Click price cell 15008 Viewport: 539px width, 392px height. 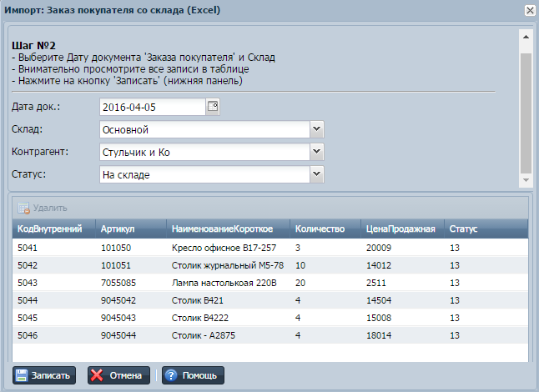tap(402, 318)
